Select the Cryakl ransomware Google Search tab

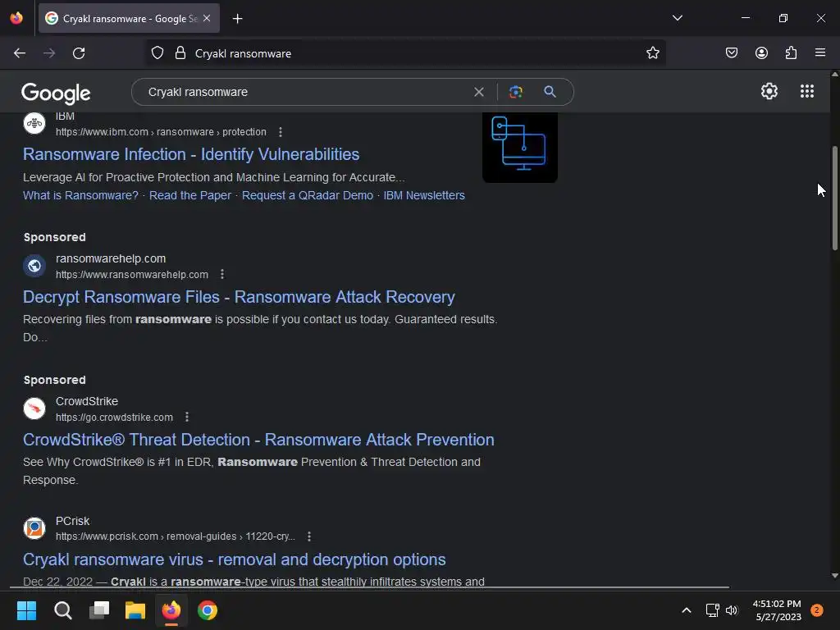[129, 19]
